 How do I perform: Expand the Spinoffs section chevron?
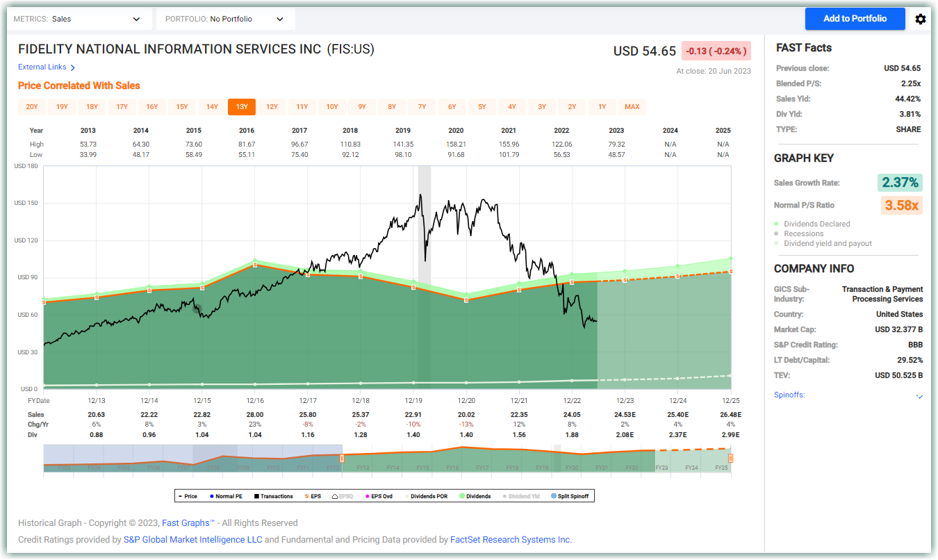click(919, 396)
